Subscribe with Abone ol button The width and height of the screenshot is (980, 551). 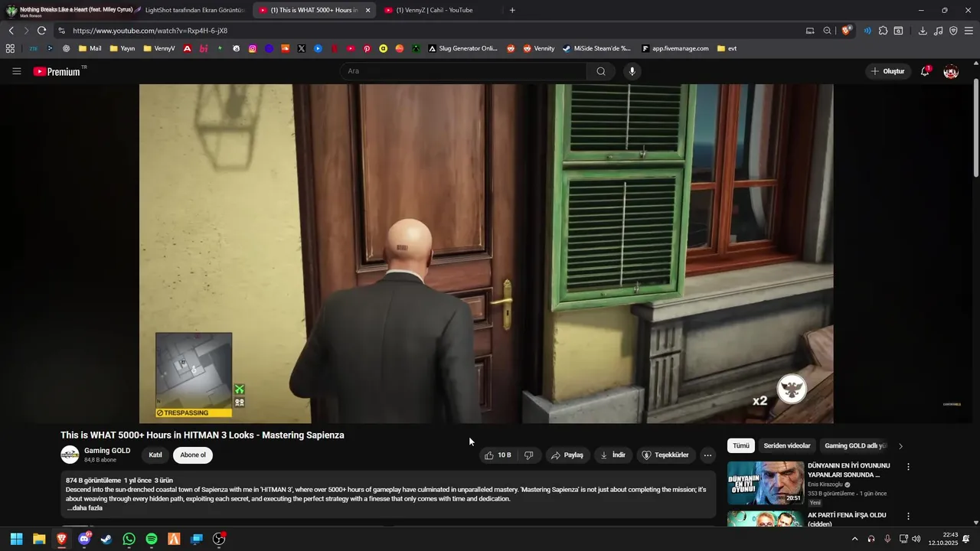[193, 455]
